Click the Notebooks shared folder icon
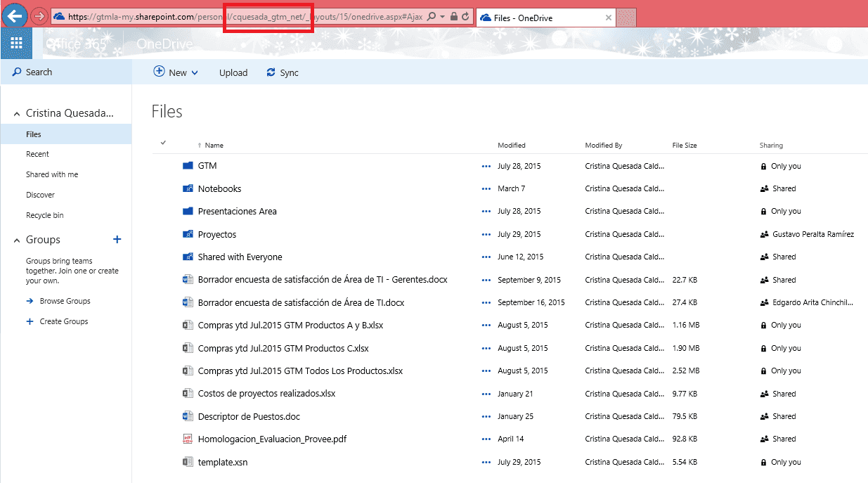 click(x=188, y=188)
